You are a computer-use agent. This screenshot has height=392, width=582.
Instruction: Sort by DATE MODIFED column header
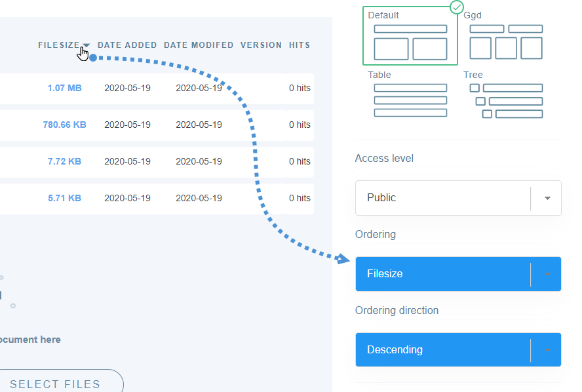(199, 45)
